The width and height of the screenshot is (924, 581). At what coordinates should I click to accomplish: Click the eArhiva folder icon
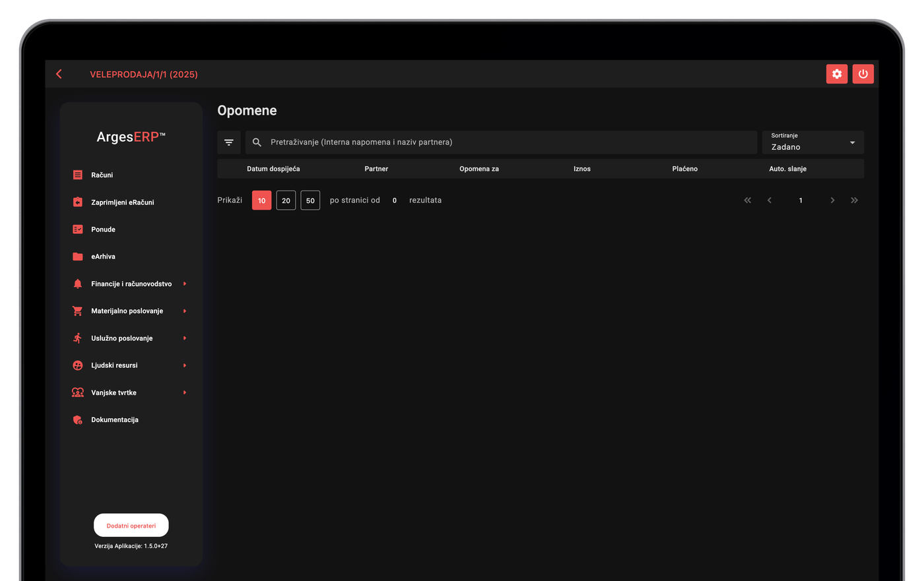coord(78,257)
